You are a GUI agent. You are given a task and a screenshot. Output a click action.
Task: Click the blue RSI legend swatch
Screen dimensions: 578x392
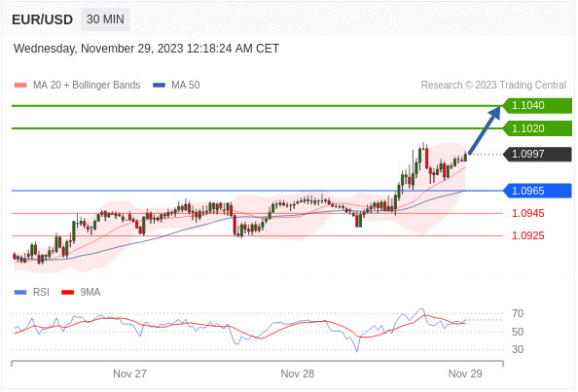20,293
